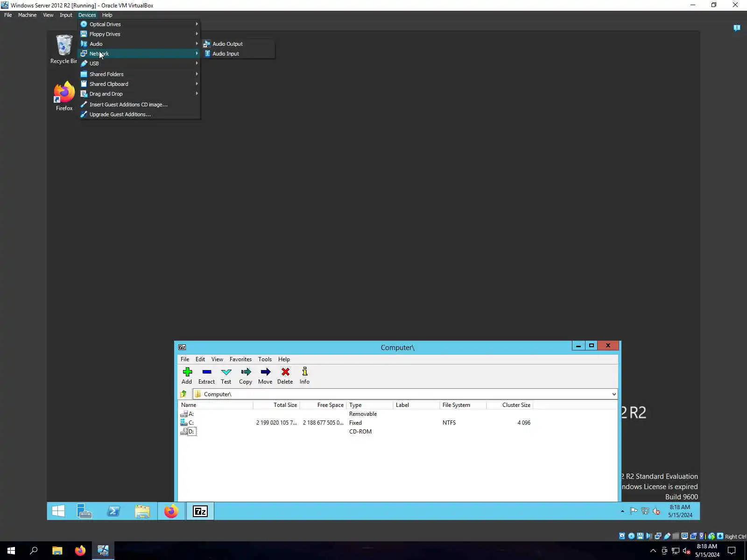Screen dimensions: 747x560
Task: Launch Server Manager from guest taskbar
Action: [x=85, y=511]
